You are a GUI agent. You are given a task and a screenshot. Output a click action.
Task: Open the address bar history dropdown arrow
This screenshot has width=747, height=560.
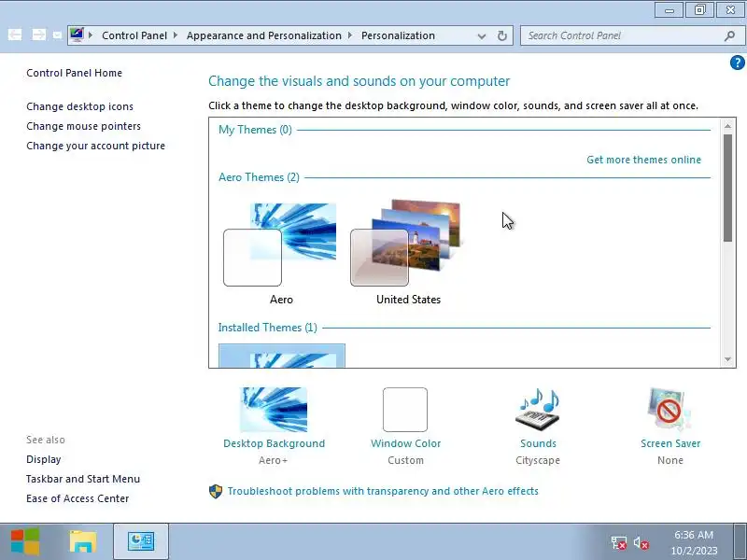point(482,36)
